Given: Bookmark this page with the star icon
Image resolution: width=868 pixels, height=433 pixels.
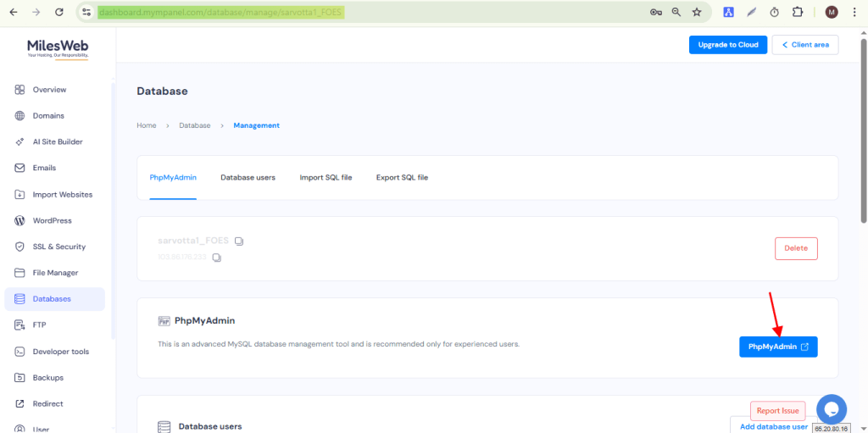Looking at the screenshot, I should click(x=697, y=12).
